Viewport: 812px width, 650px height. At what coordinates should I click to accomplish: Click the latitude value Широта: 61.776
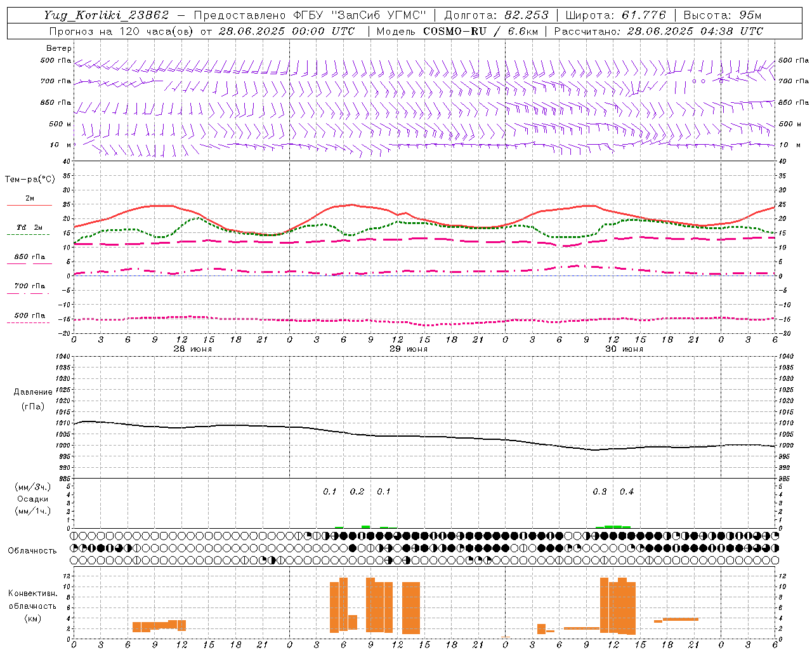(615, 15)
